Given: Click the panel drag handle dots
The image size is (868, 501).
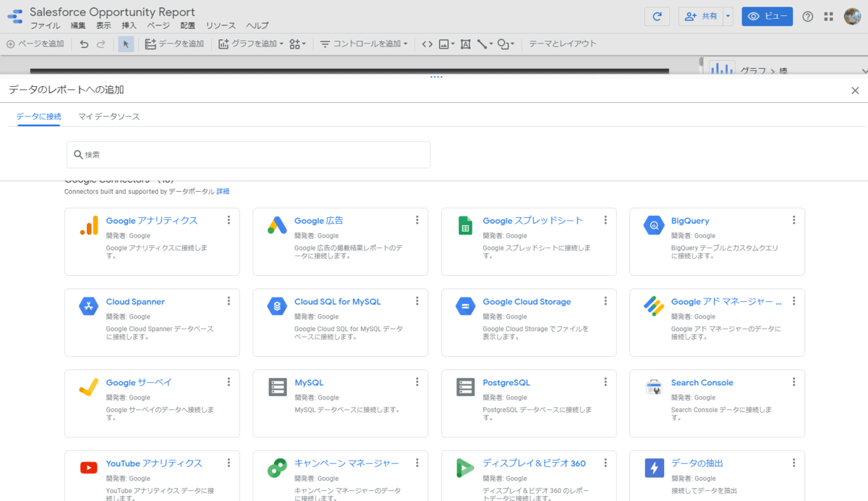Looking at the screenshot, I should [x=436, y=77].
